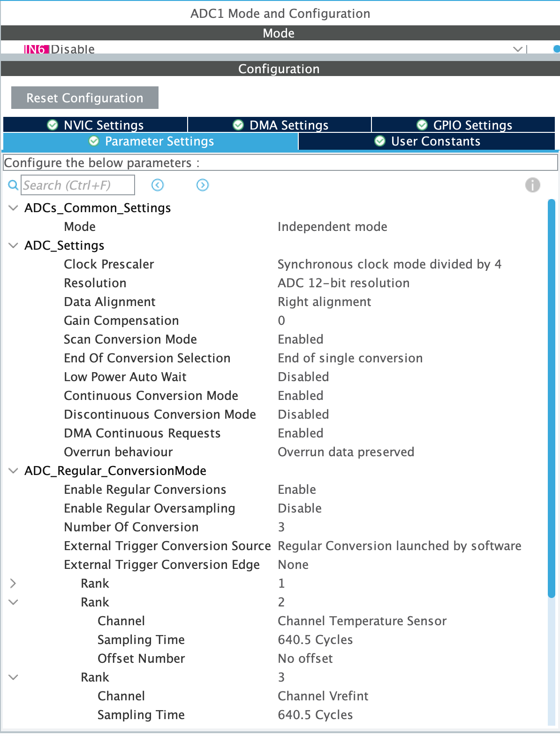Expand Rank 1 settings
560x736 pixels.
13,583
